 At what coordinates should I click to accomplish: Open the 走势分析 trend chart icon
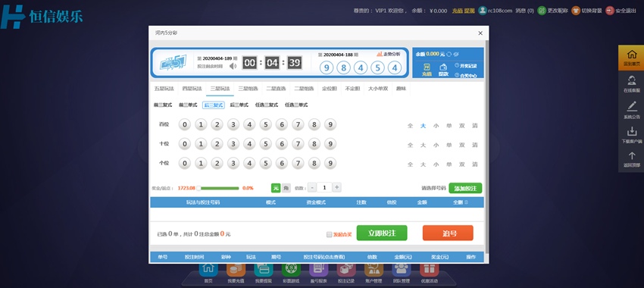pos(380,54)
